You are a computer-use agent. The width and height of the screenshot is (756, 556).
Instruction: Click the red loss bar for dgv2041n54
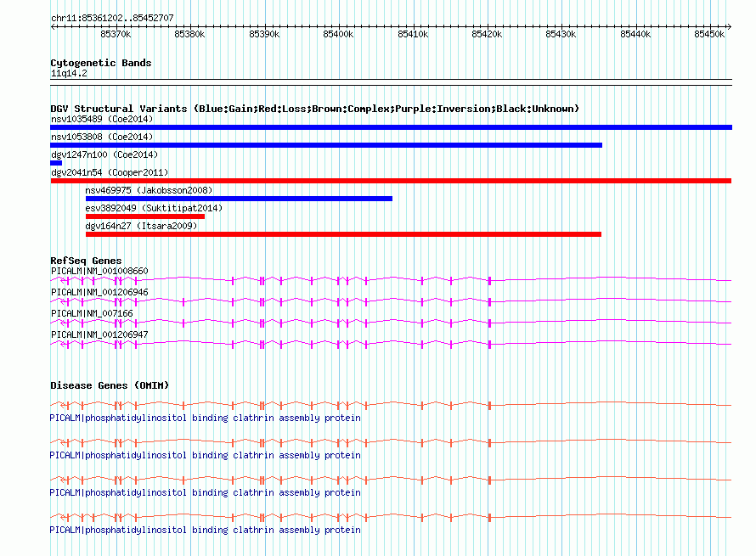391,181
